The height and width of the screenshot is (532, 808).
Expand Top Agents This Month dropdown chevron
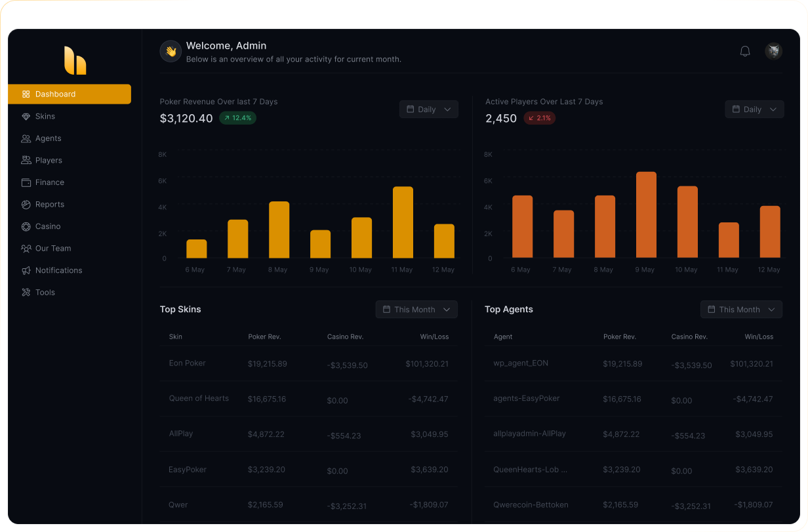771,310
